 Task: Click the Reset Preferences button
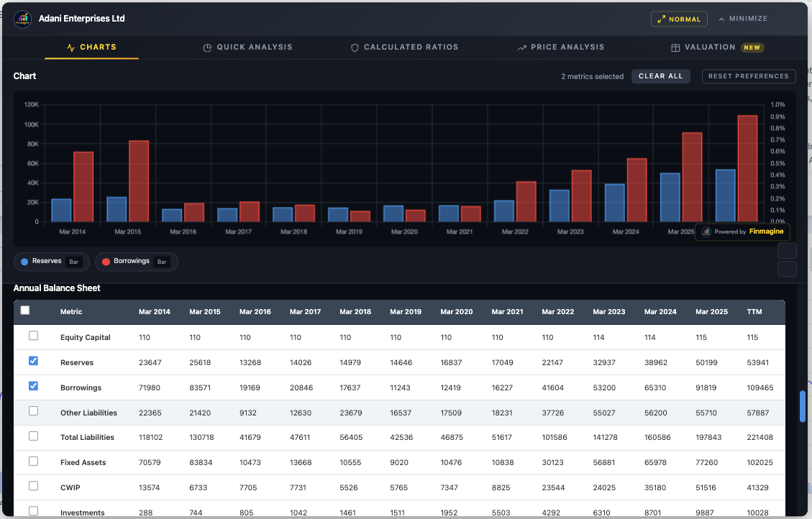748,76
